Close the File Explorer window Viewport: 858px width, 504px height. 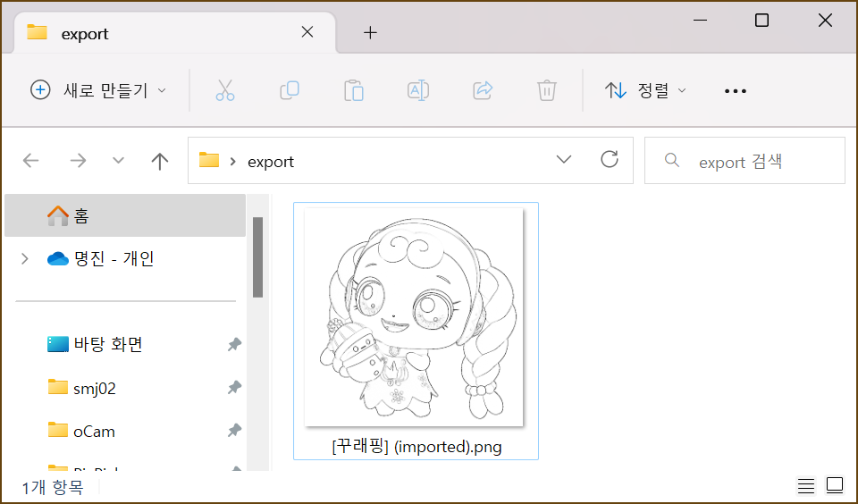(x=825, y=21)
